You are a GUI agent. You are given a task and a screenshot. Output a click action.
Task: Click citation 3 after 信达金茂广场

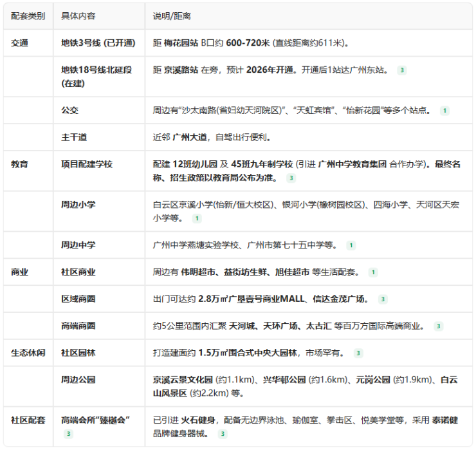click(x=383, y=299)
